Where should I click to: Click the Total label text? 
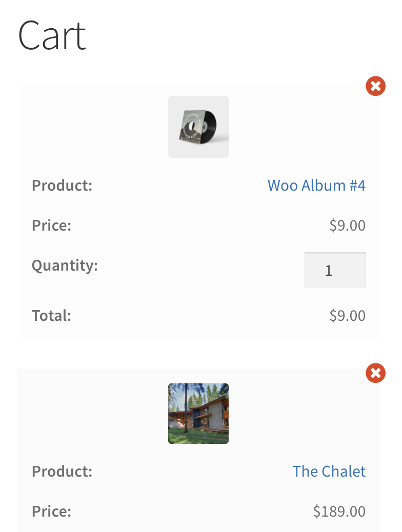point(51,315)
